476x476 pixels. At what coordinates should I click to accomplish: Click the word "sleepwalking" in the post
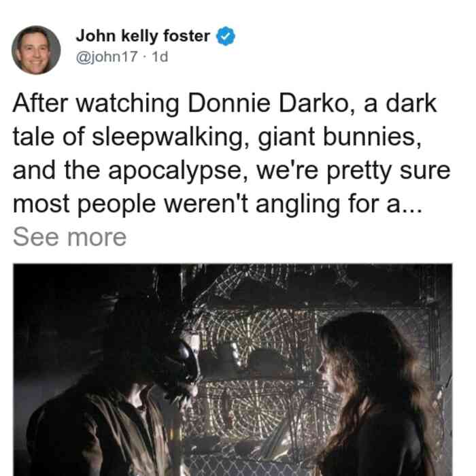pyautogui.click(x=172, y=138)
